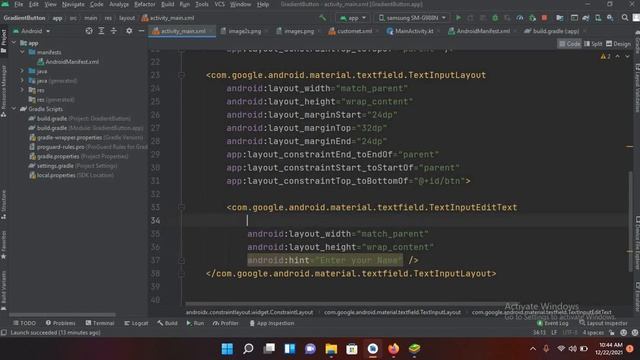The image size is (640, 360).
Task: Open the Terminal tool window
Action: pos(100,323)
